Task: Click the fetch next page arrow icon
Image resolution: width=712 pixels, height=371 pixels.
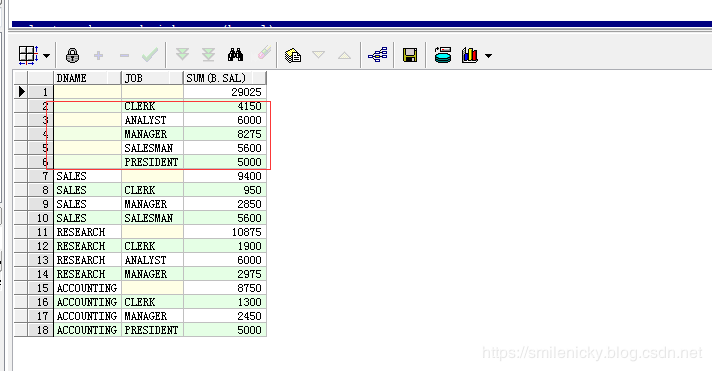Action: coord(182,55)
